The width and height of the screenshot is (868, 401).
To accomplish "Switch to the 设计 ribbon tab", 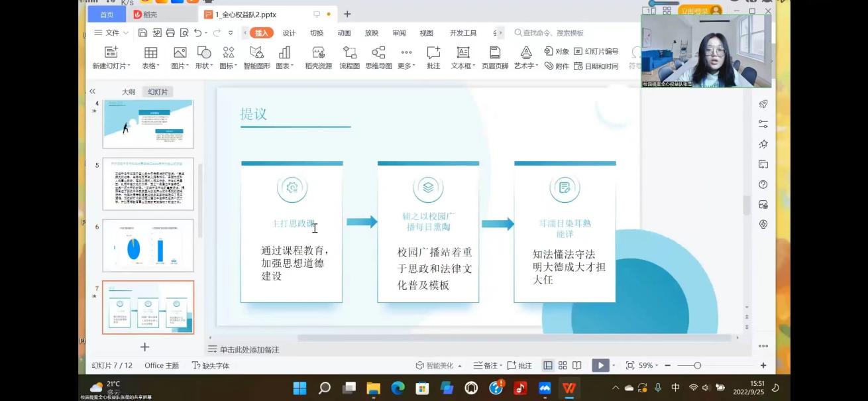I will 290,32.
